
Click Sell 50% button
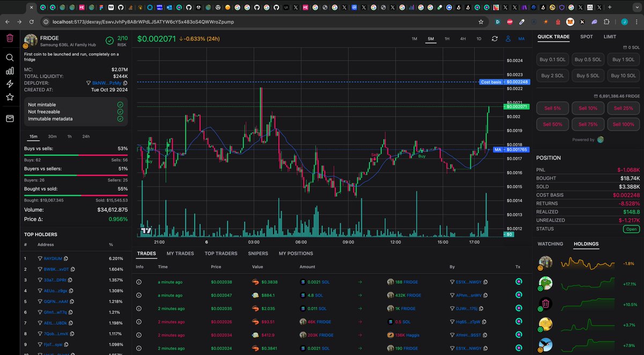coord(553,124)
